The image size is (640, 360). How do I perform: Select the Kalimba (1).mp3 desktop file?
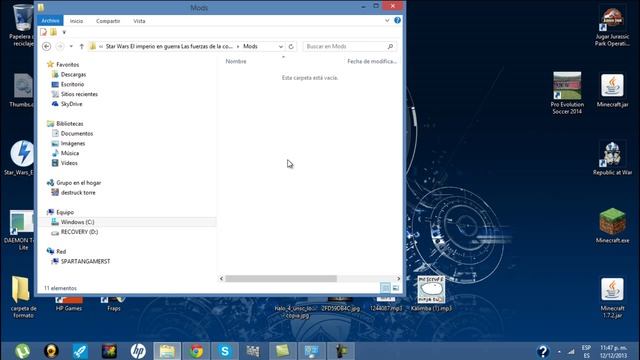431,294
